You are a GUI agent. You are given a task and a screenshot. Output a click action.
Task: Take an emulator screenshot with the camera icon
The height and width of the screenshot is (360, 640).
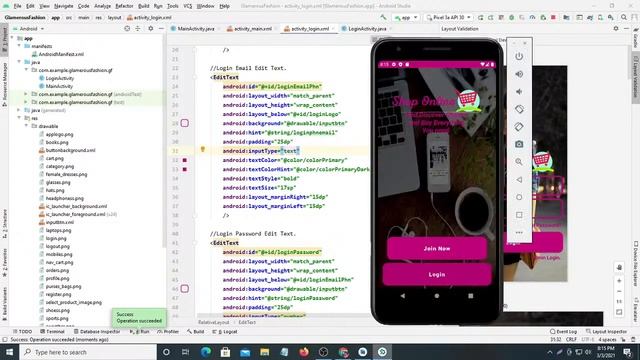point(519,144)
